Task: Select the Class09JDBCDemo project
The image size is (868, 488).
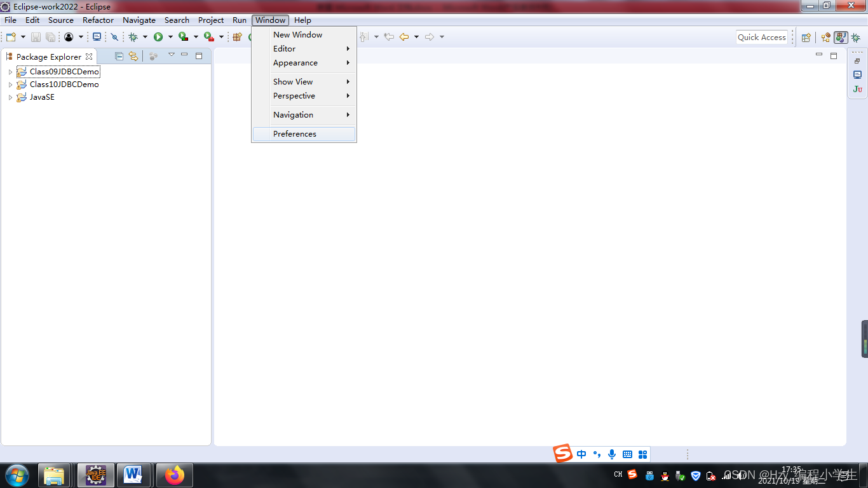Action: (64, 72)
